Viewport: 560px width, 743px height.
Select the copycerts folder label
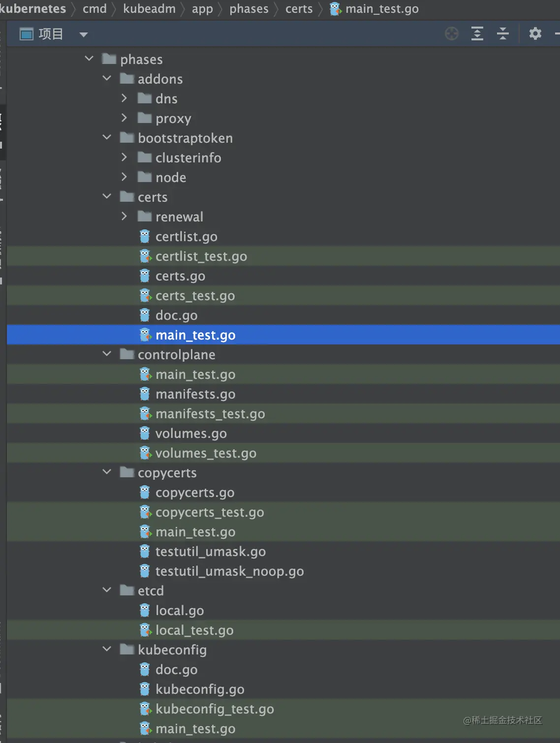coord(167,473)
